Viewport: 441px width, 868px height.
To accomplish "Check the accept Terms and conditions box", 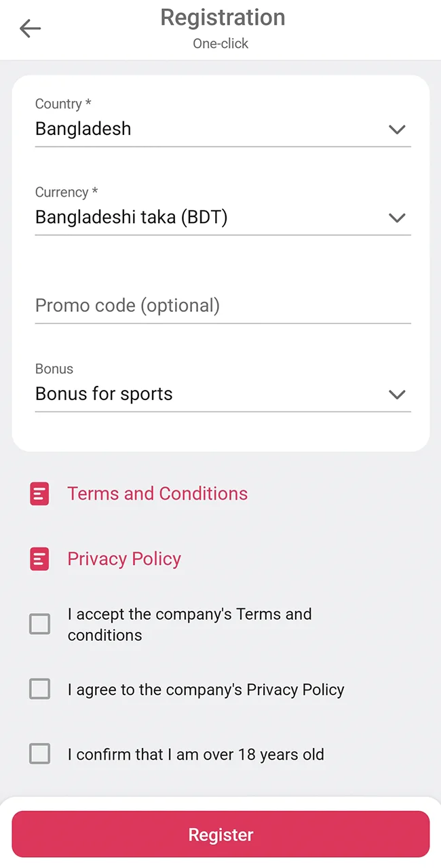I will [x=39, y=624].
